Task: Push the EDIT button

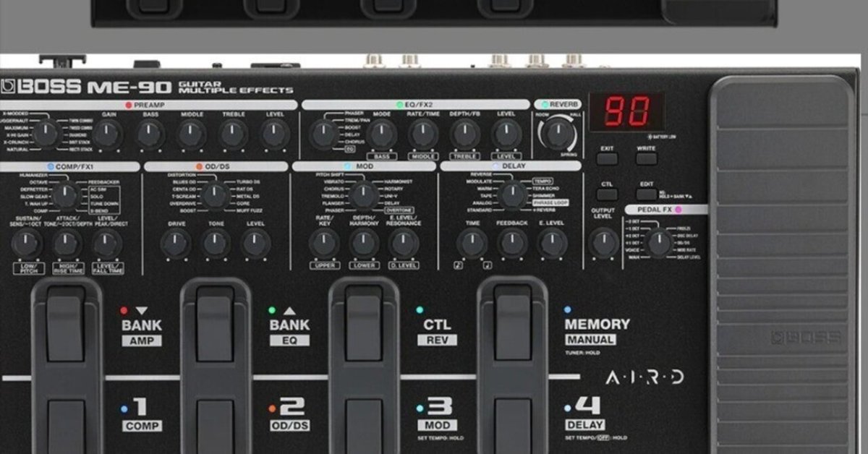Action: click(x=646, y=194)
